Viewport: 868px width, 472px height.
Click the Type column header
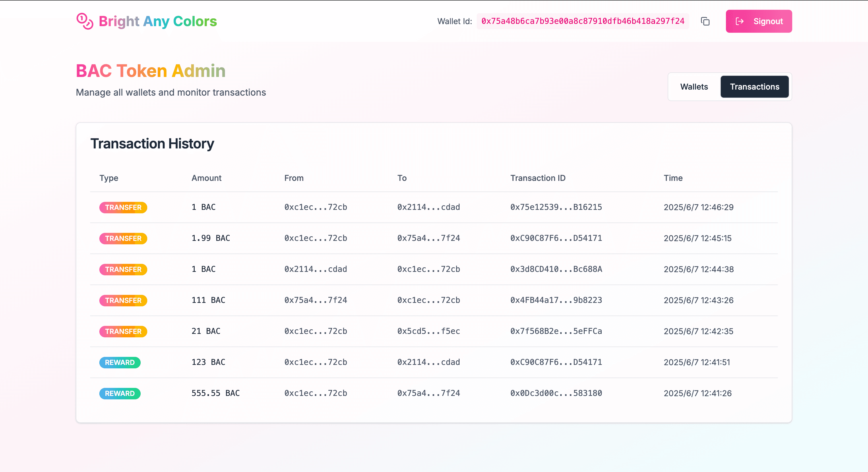click(x=108, y=178)
